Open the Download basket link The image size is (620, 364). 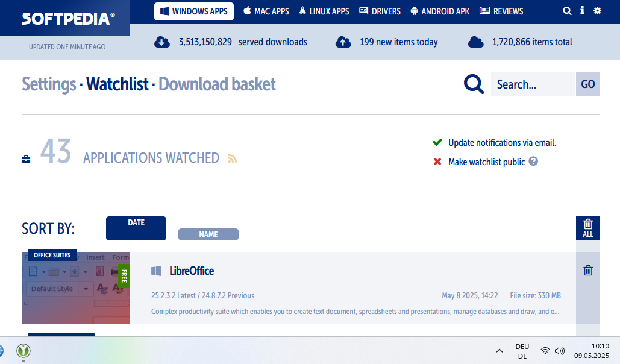pos(217,84)
